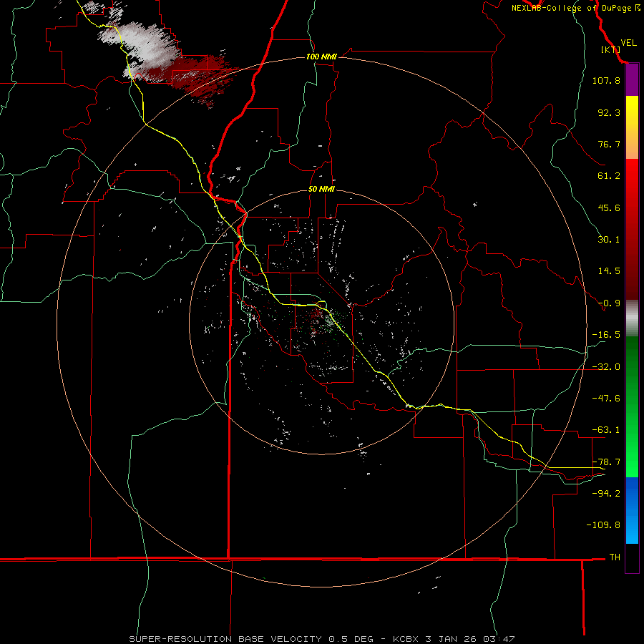Select the 92.3 scale value
Screen dimensions: 644x644
tap(609, 112)
